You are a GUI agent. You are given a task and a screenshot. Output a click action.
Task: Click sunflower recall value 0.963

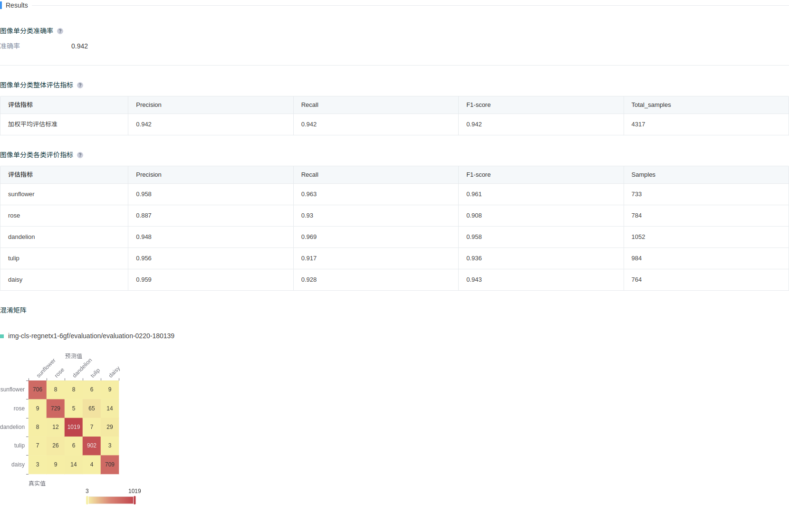point(309,194)
